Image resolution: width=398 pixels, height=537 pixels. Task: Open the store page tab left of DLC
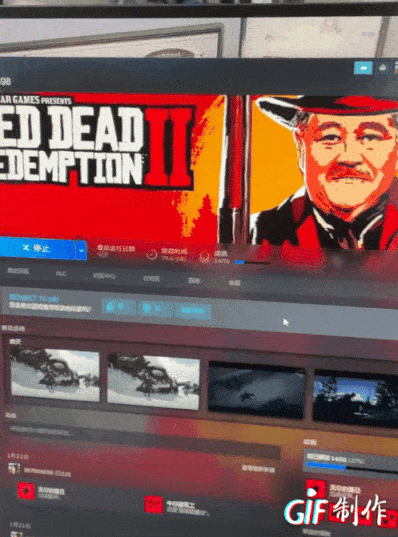coord(18,271)
